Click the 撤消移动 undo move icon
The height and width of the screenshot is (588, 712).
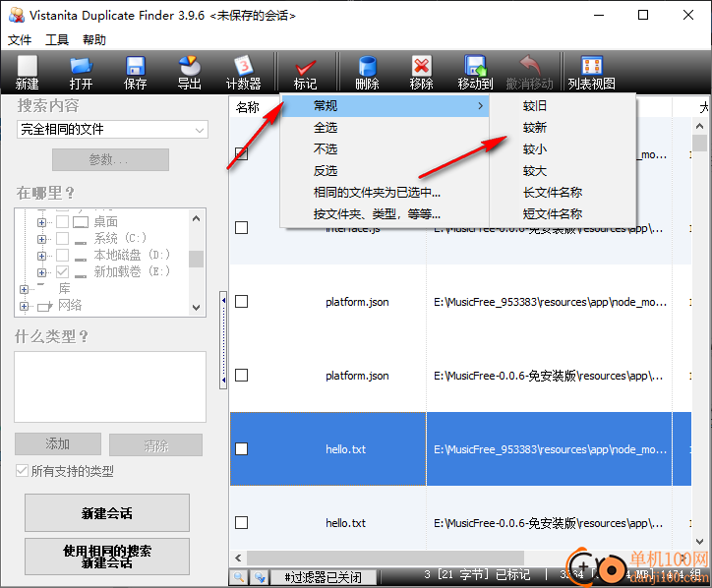pos(529,73)
